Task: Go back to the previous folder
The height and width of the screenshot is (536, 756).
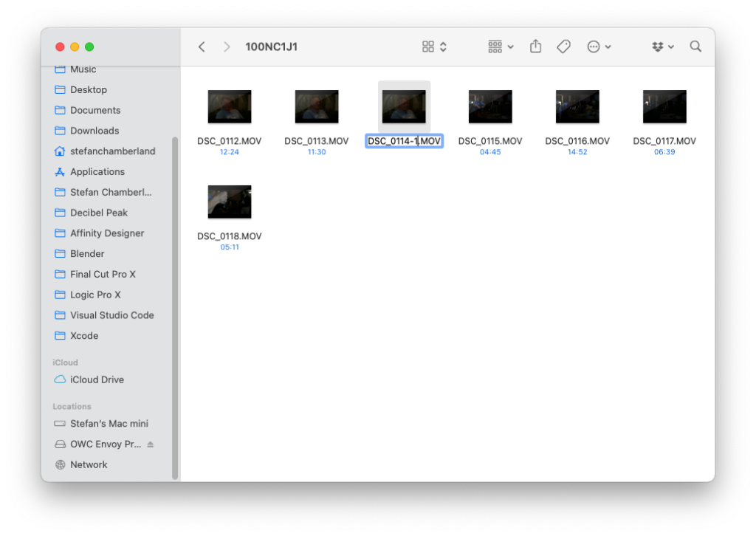Action: point(202,47)
